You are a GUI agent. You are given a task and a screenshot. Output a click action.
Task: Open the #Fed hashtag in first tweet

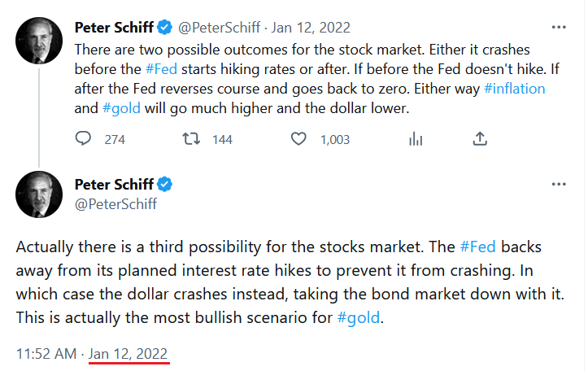161,69
